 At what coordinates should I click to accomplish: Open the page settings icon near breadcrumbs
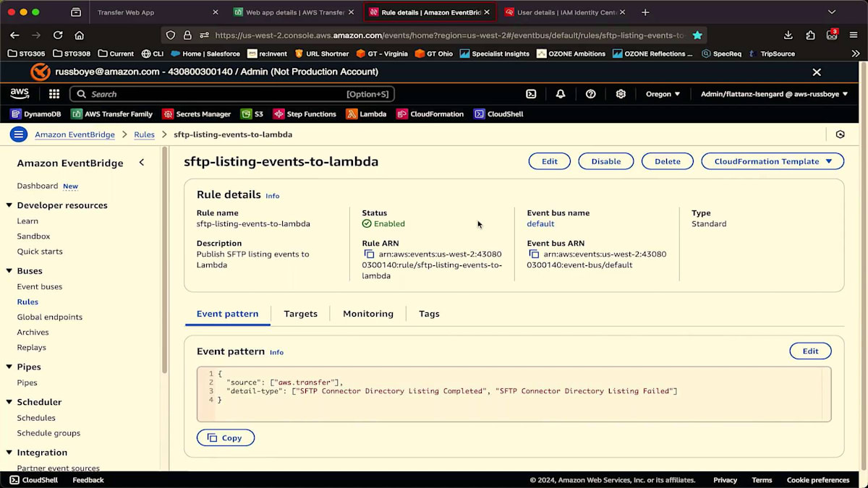[840, 134]
